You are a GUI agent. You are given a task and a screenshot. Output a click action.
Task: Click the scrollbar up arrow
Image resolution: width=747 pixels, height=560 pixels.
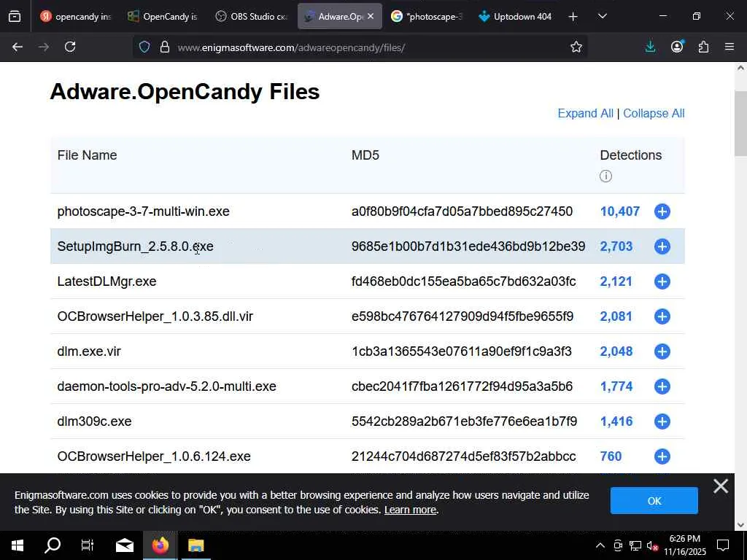(740, 68)
